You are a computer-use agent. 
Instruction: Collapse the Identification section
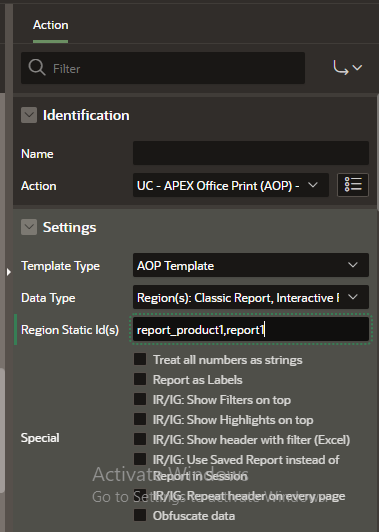(29, 115)
